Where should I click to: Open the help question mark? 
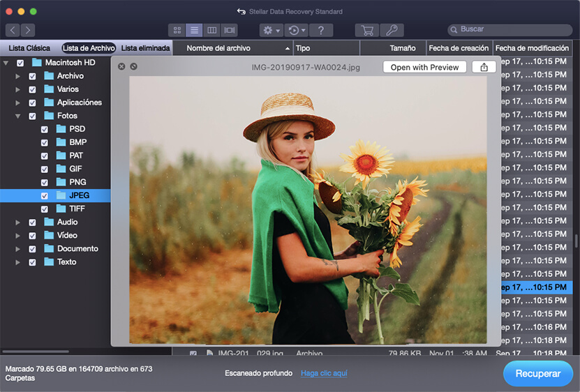pos(320,30)
